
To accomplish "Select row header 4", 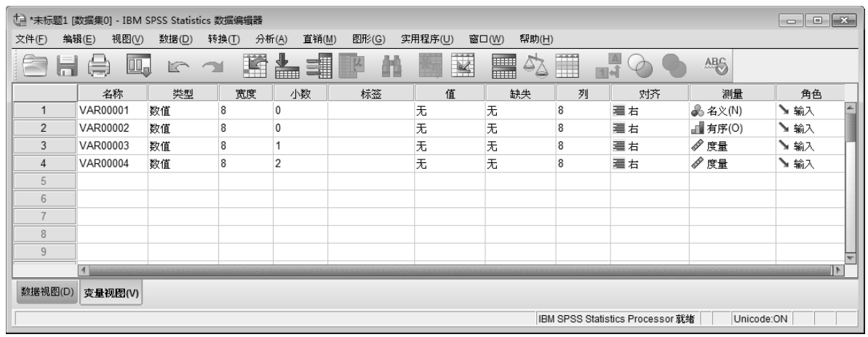I will 44,164.
